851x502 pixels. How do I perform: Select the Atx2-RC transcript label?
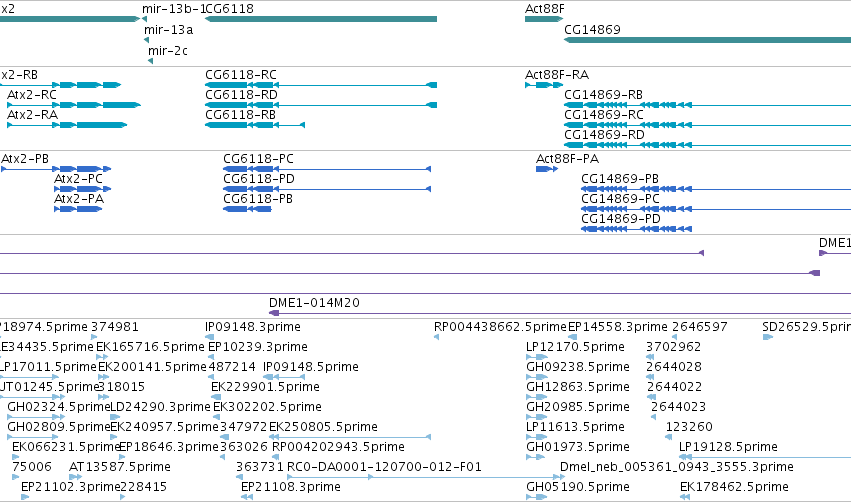point(32,95)
